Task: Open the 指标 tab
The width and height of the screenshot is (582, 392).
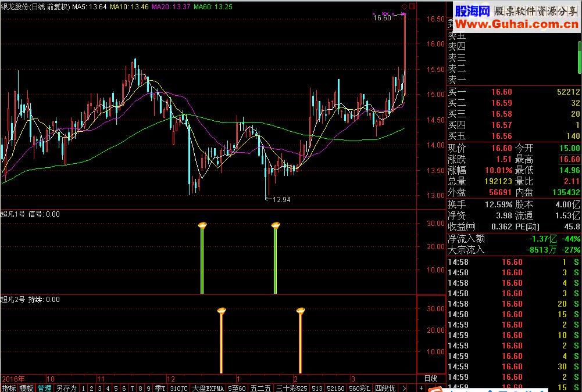Action: (9, 388)
